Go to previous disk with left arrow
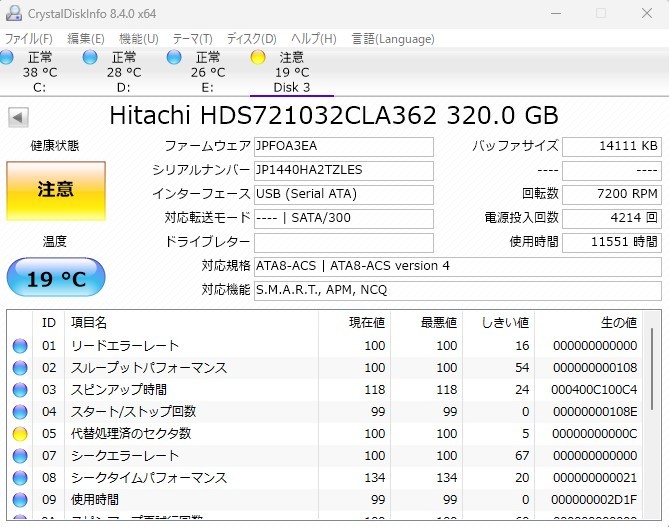The image size is (669, 527). coord(18,117)
